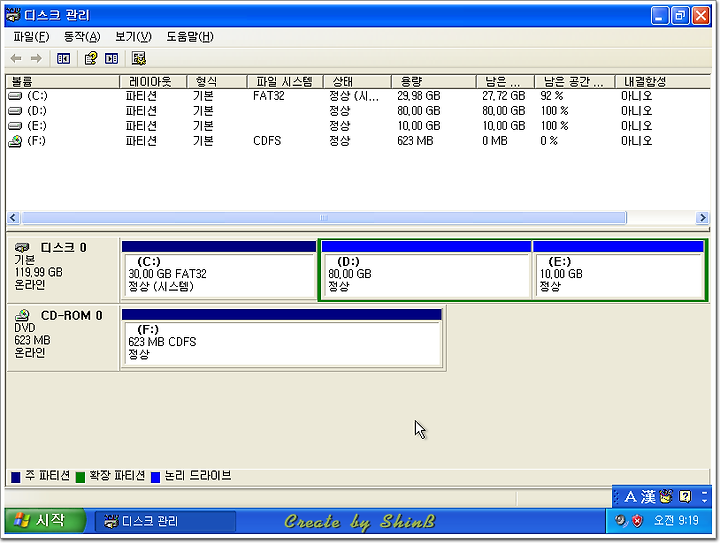Select the (C:) drive icon in volume list
Viewport: 720px width, 543px height.
pos(15,96)
